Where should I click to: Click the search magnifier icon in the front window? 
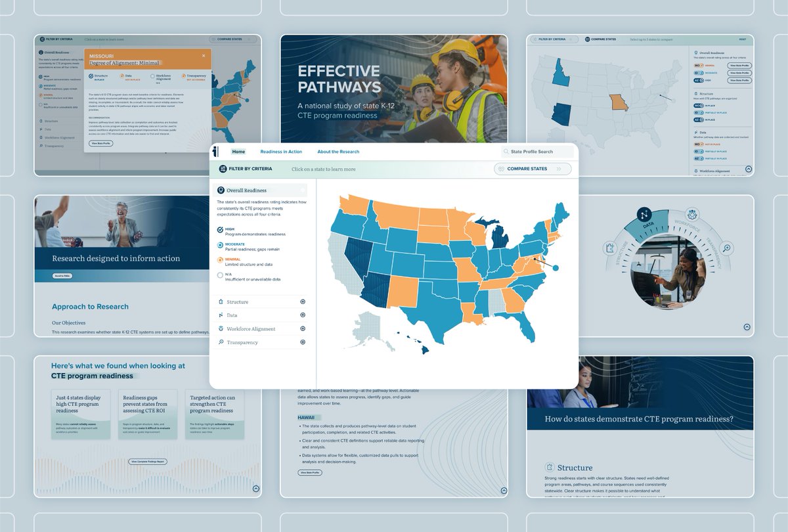coord(506,152)
